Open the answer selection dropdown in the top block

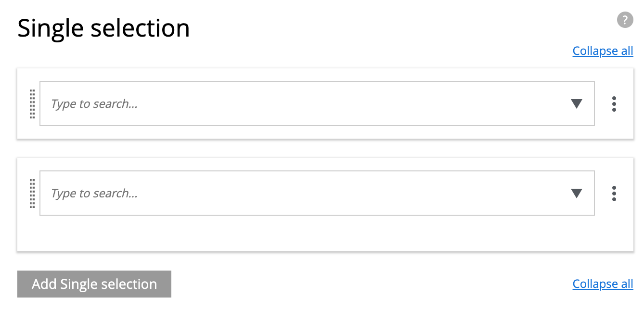click(x=576, y=104)
